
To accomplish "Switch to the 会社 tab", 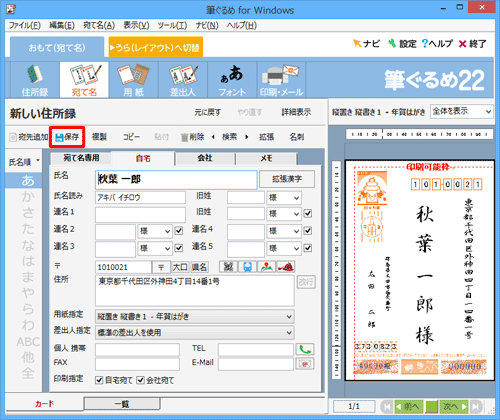I will (205, 158).
